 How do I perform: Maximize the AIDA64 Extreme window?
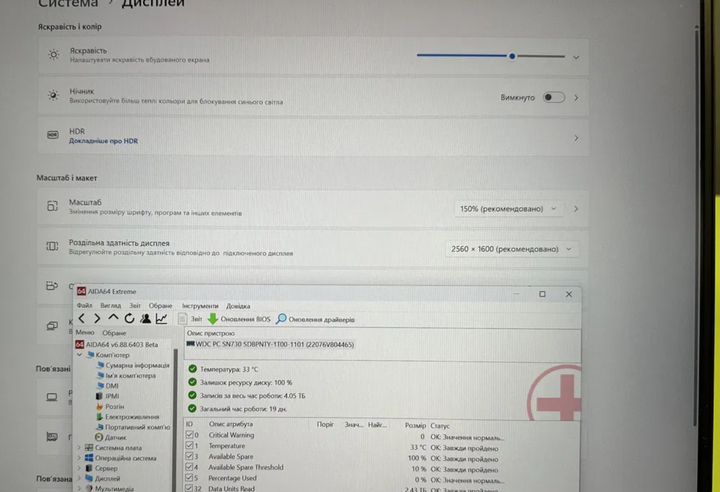pos(542,294)
